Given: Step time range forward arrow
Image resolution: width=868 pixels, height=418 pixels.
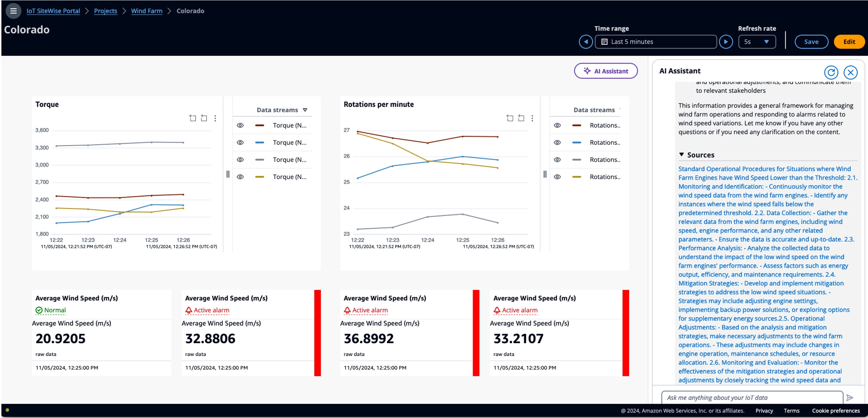Looking at the screenshot, I should coord(726,42).
